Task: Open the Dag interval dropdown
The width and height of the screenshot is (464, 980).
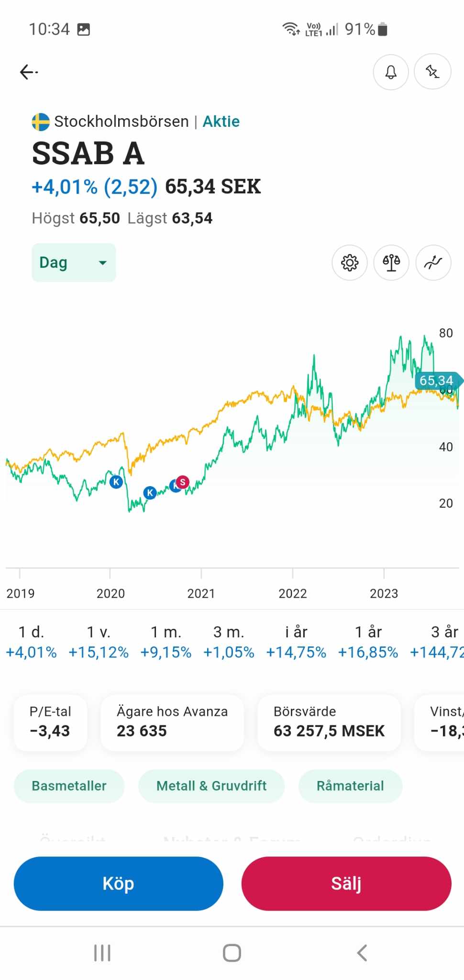Action: [x=74, y=263]
